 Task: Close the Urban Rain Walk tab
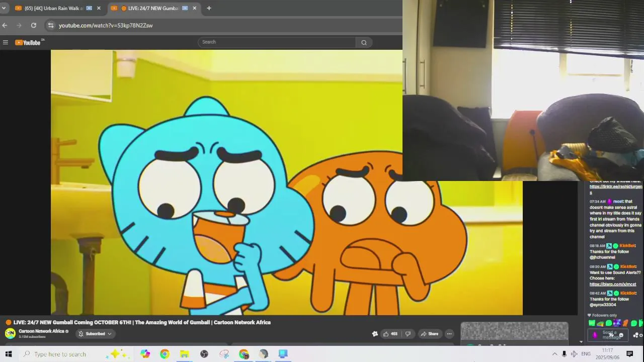[99, 8]
